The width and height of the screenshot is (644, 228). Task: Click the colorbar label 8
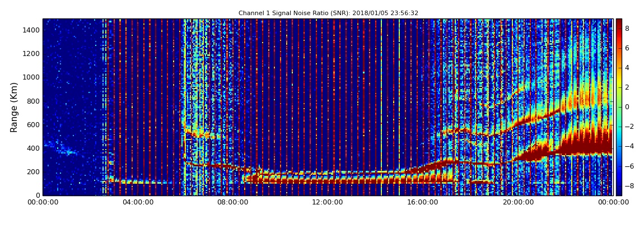pos(627,29)
